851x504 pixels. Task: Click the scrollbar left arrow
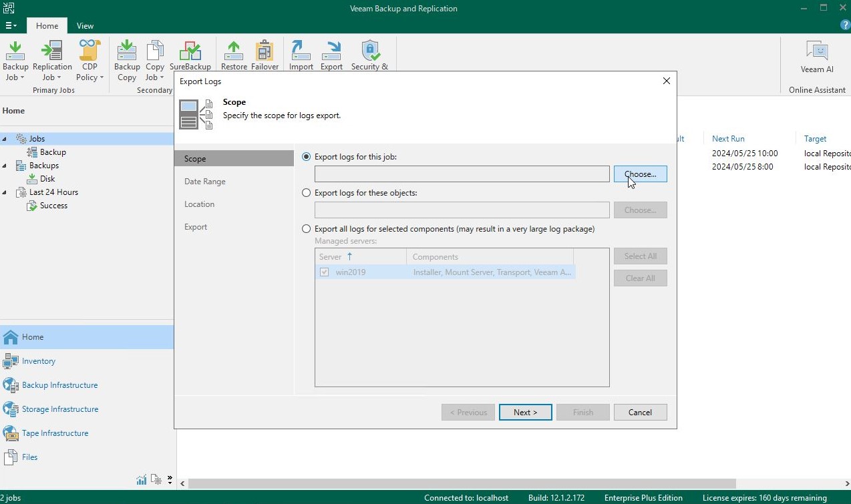(x=183, y=483)
